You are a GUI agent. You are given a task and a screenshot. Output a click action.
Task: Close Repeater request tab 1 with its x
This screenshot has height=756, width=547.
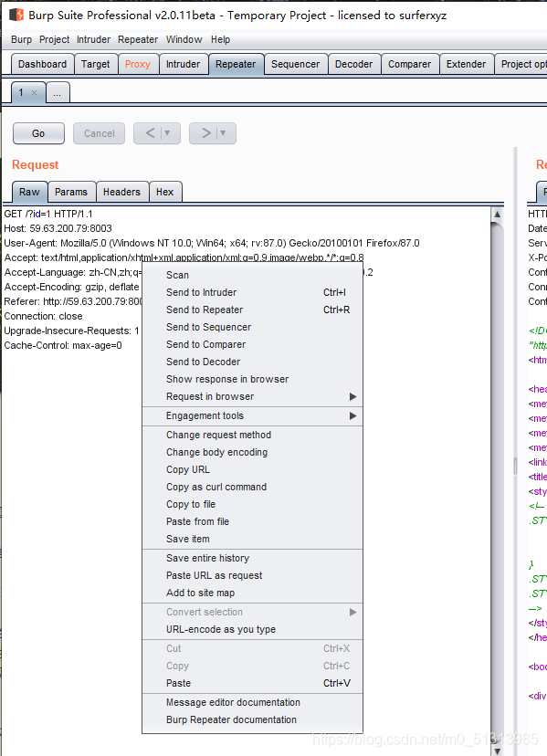click(35, 92)
